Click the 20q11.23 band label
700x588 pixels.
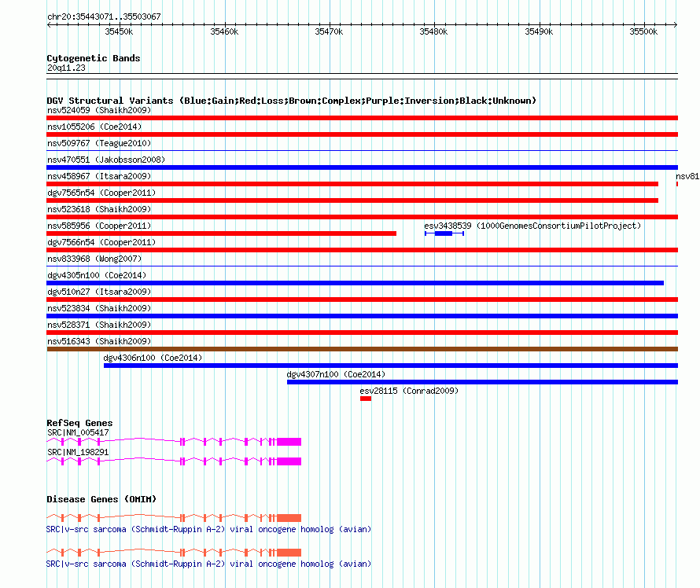66,68
